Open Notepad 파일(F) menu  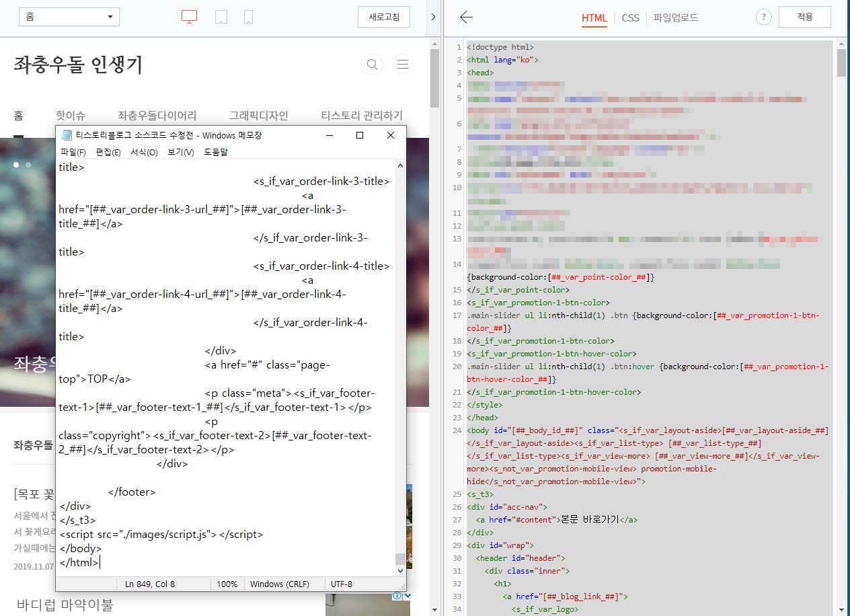point(73,152)
